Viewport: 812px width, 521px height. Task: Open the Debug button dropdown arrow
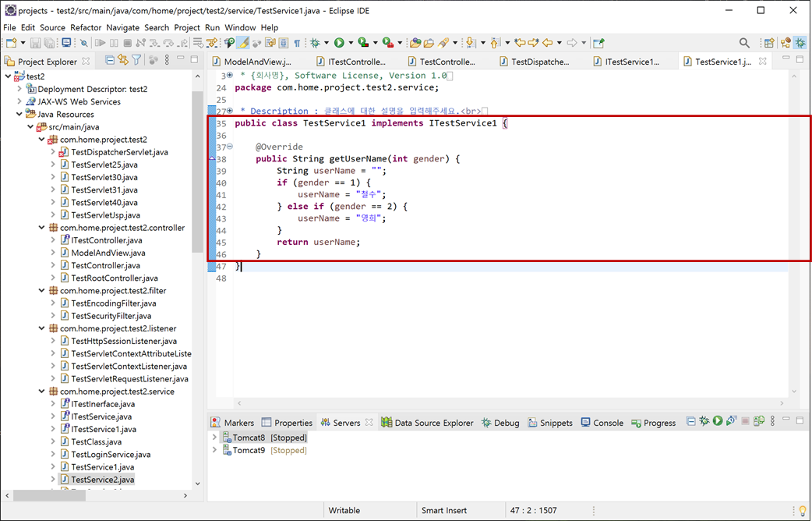(x=327, y=43)
